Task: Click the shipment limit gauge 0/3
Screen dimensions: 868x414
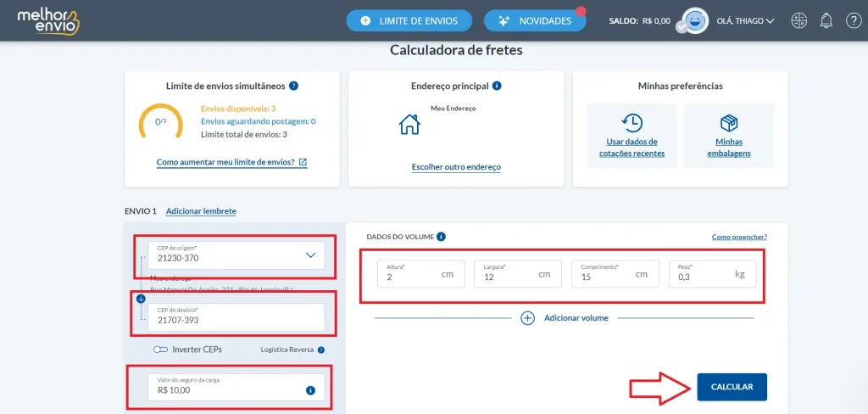Action: tap(160, 120)
